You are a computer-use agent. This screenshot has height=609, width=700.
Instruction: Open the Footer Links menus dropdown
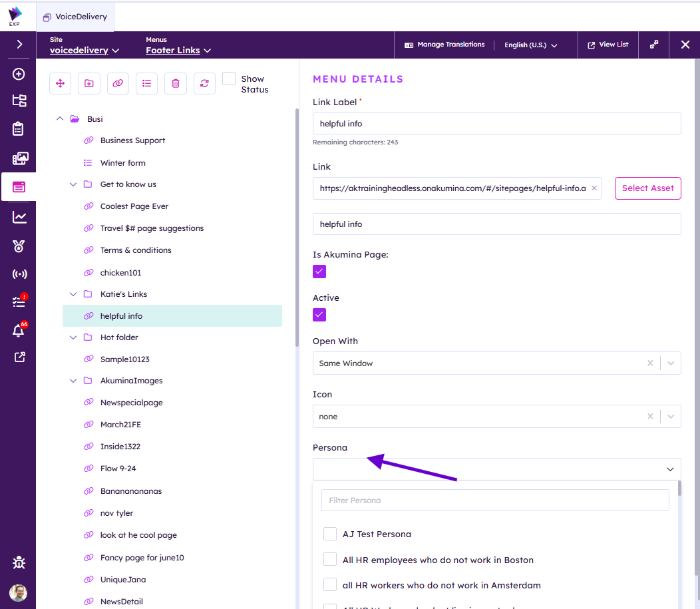point(178,51)
